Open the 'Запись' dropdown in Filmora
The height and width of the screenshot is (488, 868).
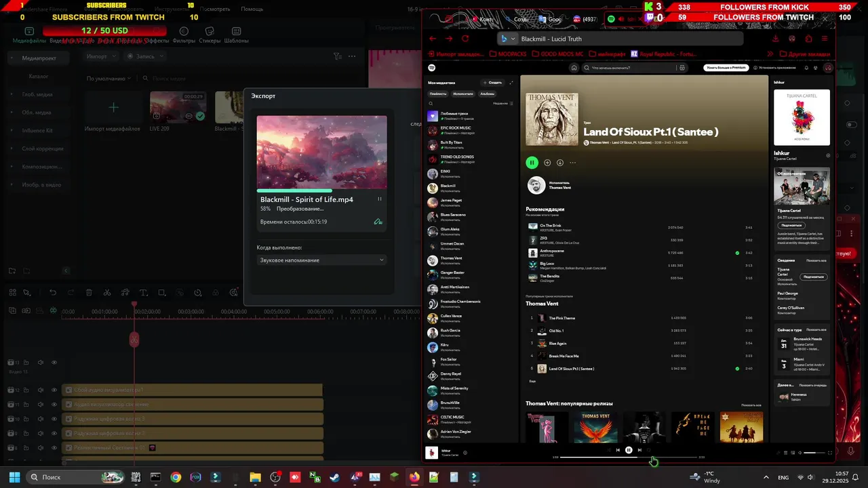click(144, 56)
